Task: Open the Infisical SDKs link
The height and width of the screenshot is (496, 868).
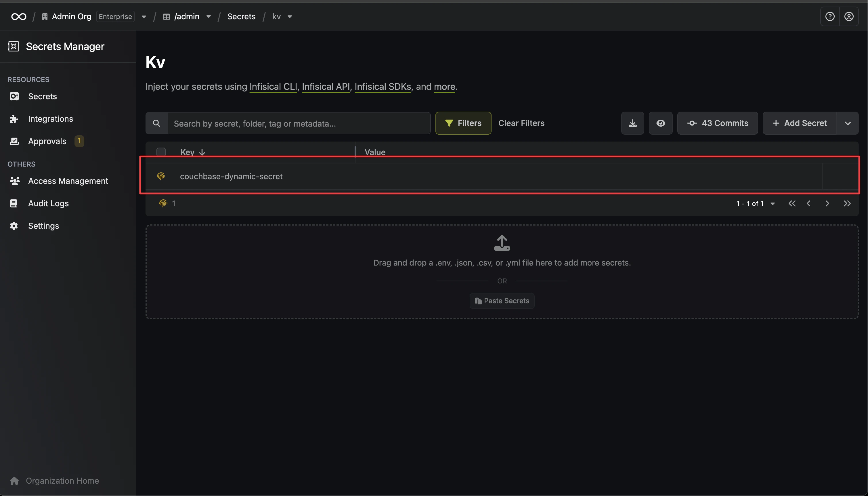Action: point(383,87)
